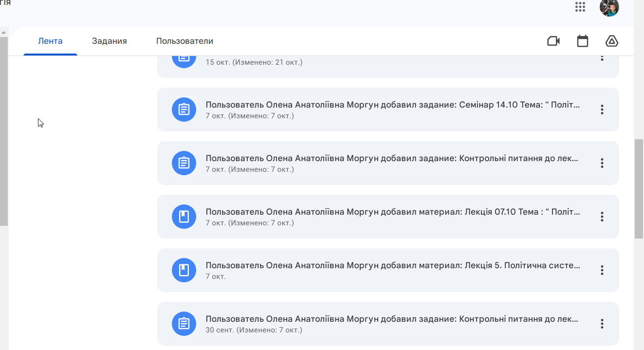644x350 pixels.
Task: Click material icon of Лекція 5 post
Action: pyautogui.click(x=184, y=270)
